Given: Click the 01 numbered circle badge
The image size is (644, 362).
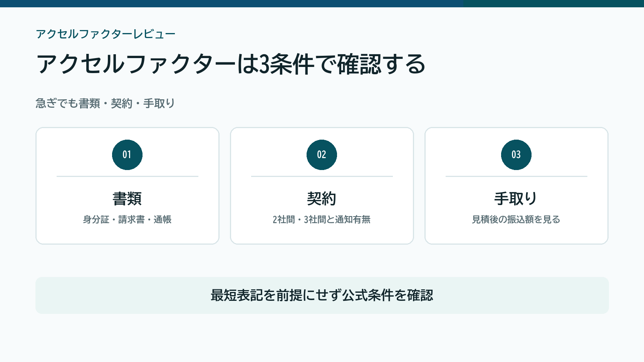Looking at the screenshot, I should point(127,155).
